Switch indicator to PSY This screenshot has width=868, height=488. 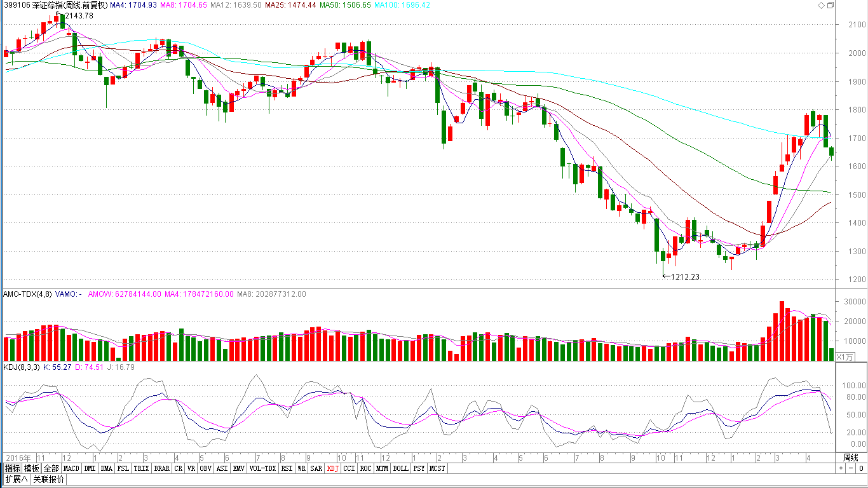pyautogui.click(x=419, y=468)
